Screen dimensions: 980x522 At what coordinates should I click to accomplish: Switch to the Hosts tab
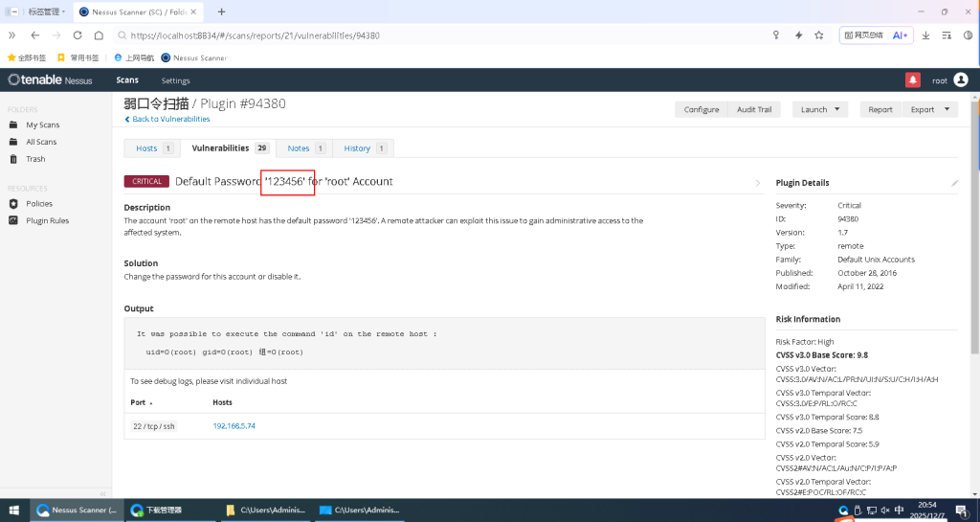tap(153, 148)
